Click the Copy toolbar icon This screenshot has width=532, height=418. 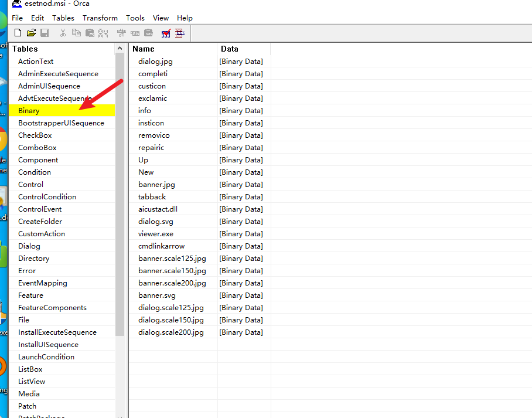coord(76,33)
